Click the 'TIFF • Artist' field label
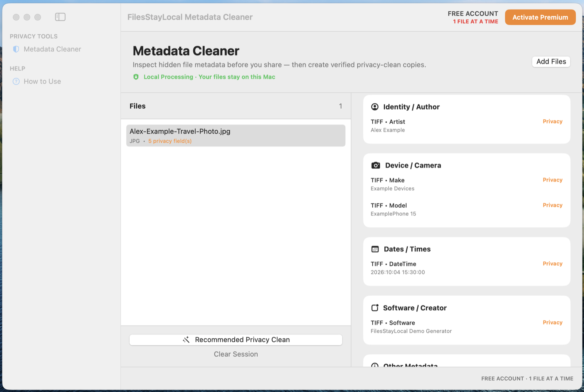This screenshot has width=584, height=392. pyautogui.click(x=388, y=122)
